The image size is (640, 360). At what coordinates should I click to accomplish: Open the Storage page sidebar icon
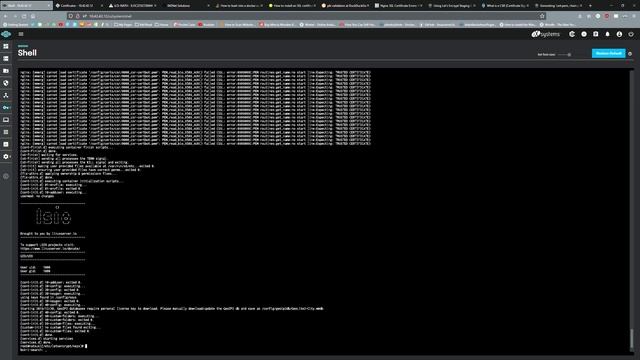6,58
